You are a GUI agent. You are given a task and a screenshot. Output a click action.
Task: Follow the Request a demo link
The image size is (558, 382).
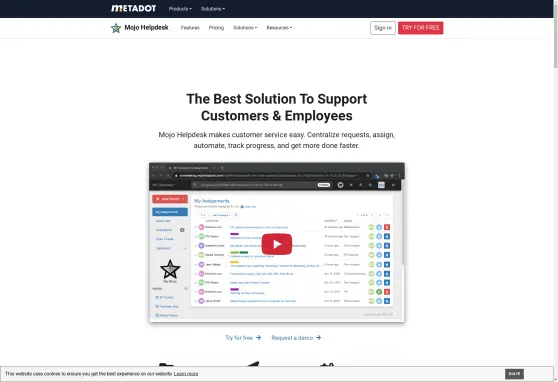(292, 337)
